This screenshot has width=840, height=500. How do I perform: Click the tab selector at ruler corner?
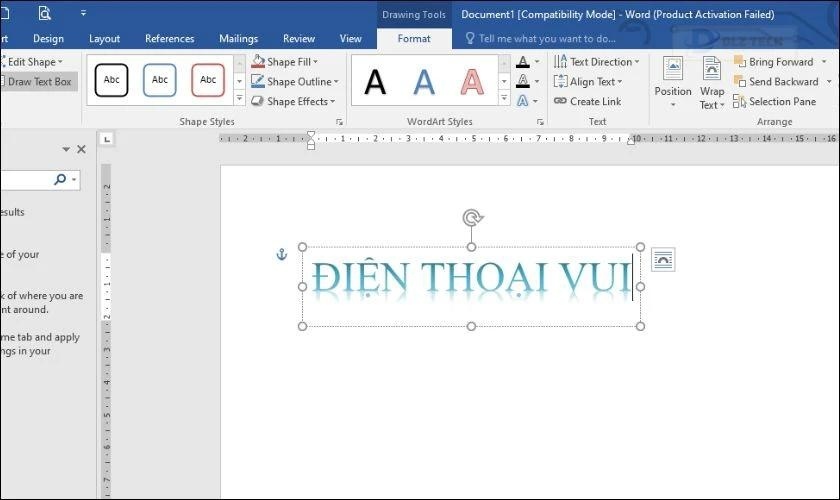tap(107, 139)
